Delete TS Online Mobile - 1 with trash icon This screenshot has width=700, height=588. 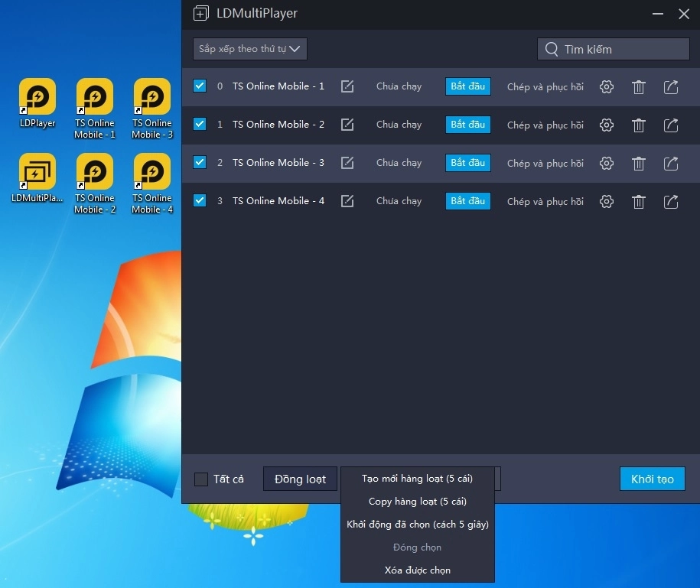tap(639, 87)
